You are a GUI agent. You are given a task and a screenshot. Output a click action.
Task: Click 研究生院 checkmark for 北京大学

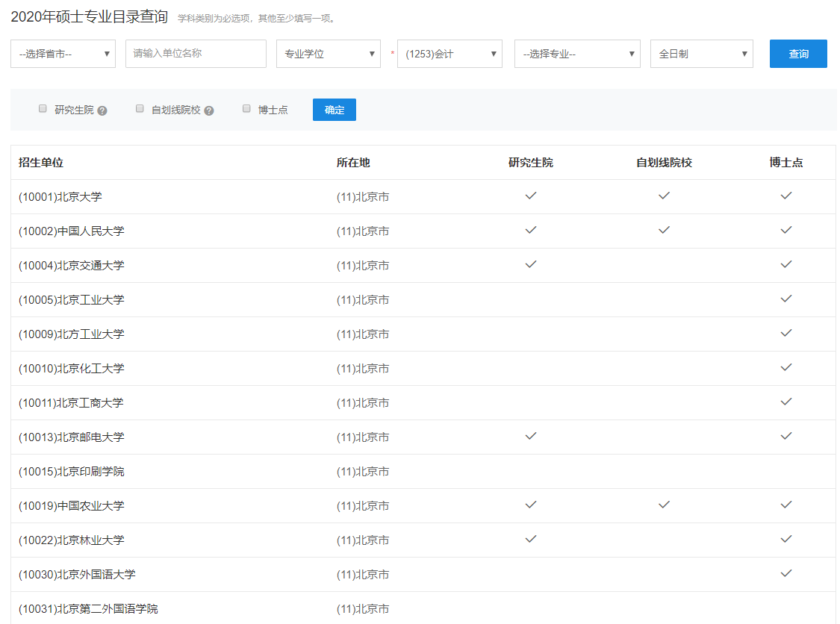tap(531, 196)
